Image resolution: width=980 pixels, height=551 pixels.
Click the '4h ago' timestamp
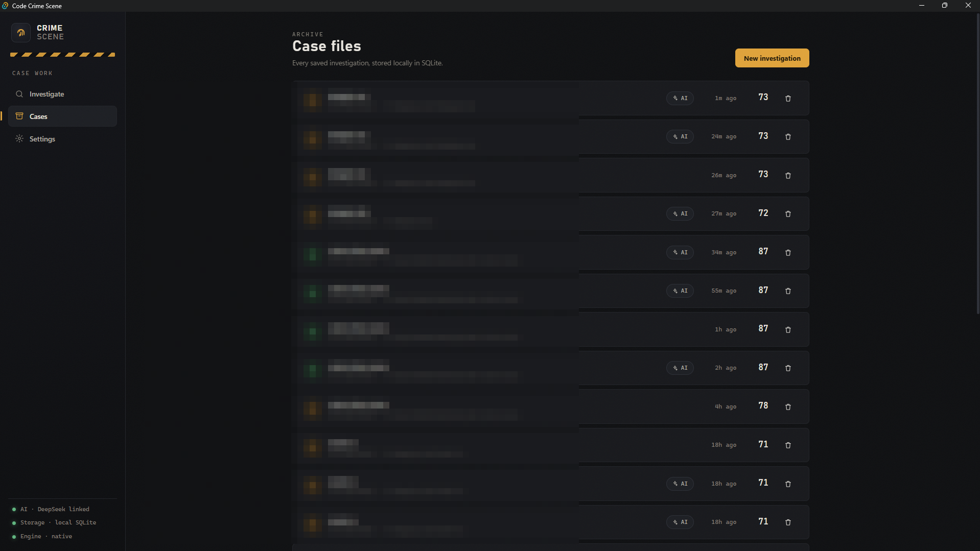coord(726,406)
